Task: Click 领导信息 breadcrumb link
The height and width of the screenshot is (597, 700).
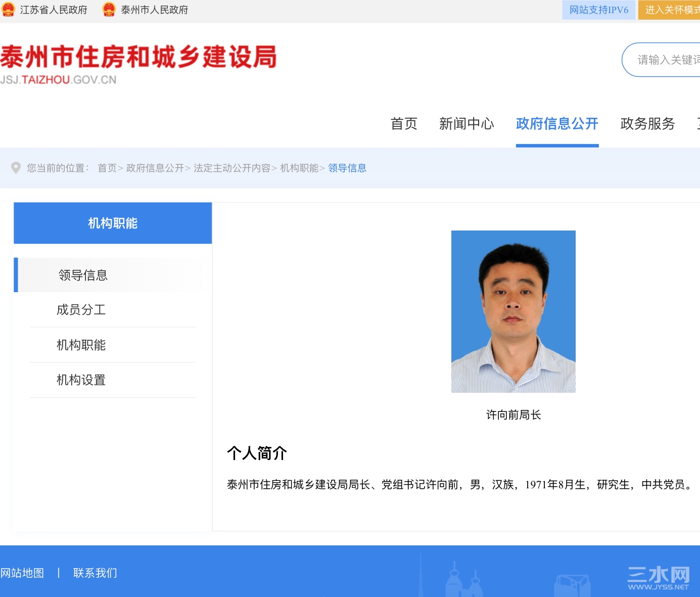Action: [347, 168]
